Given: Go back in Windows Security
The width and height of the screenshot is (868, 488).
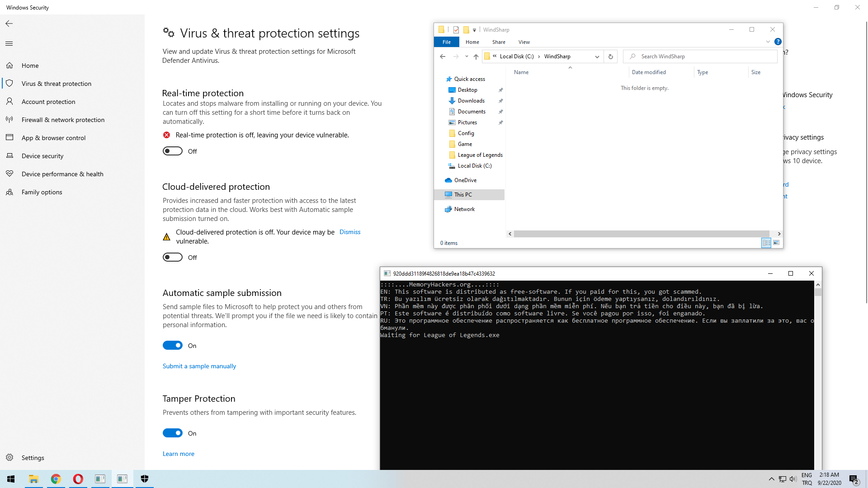Looking at the screenshot, I should (x=9, y=23).
